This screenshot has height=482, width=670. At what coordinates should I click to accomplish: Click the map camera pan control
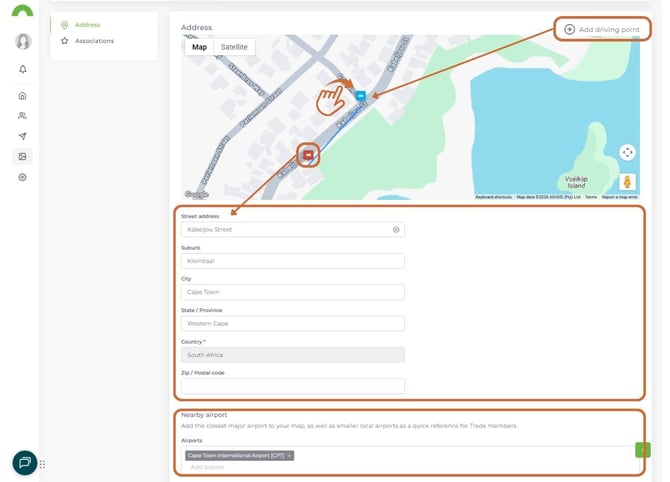627,152
